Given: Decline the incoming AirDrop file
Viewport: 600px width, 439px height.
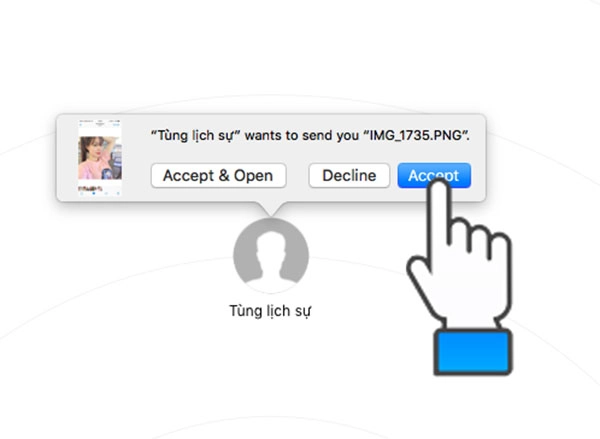Looking at the screenshot, I should coord(349,176).
